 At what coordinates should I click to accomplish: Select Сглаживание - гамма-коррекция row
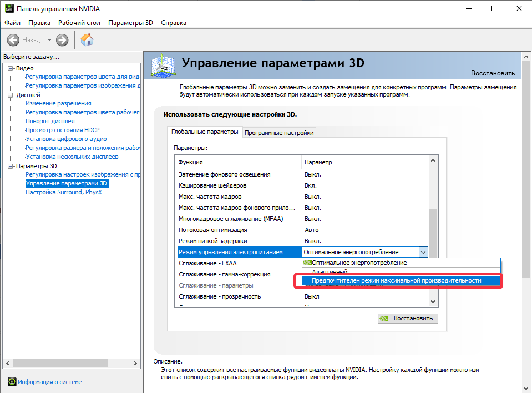click(x=240, y=275)
